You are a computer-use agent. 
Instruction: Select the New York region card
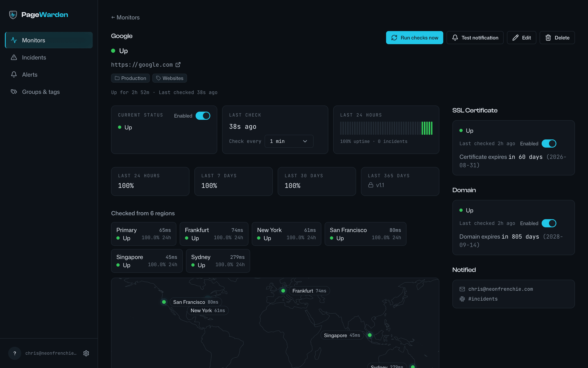click(x=286, y=234)
